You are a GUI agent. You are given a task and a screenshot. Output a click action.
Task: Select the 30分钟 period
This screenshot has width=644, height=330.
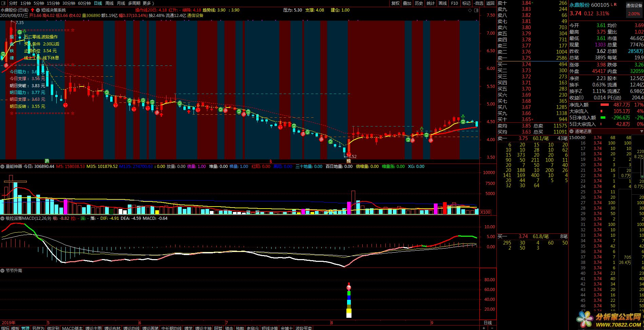69,3
